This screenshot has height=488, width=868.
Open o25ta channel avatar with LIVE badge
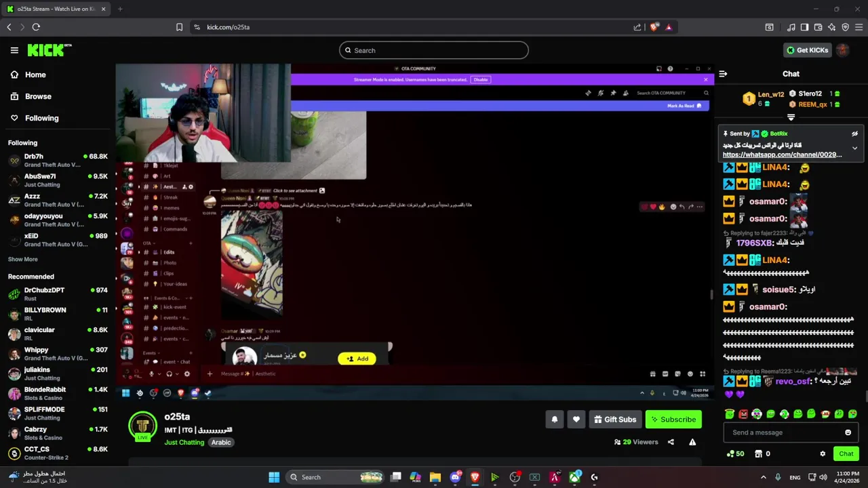[142, 426]
